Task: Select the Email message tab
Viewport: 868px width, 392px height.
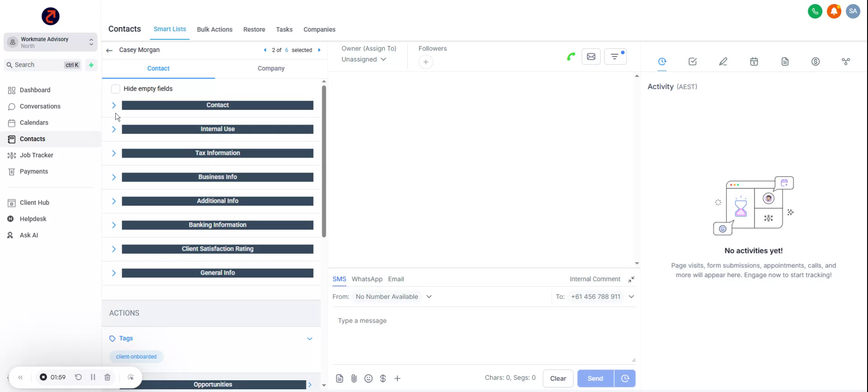Action: [x=396, y=279]
